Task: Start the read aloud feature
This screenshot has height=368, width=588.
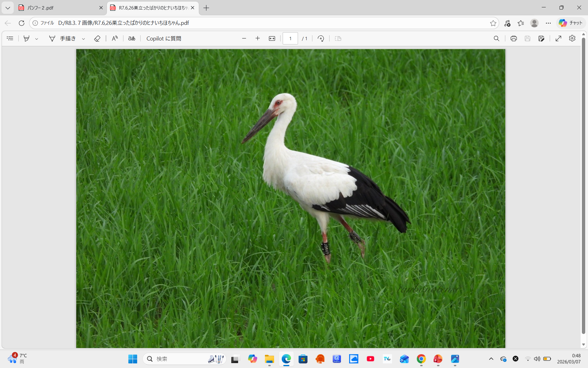Action: (x=115, y=38)
